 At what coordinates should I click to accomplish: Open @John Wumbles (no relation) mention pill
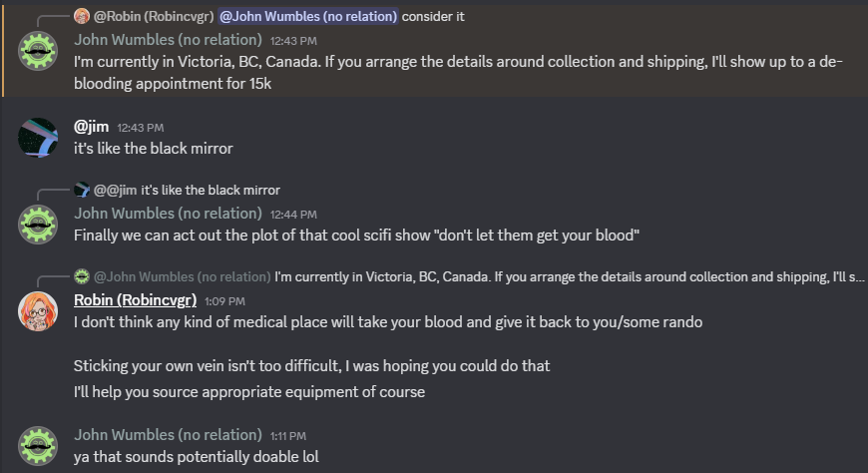[x=307, y=17]
